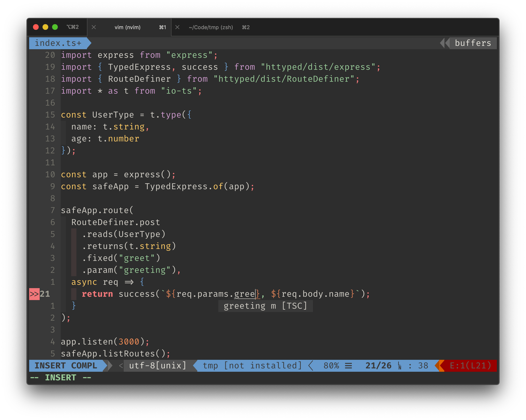Close the vim (nvim) terminal tab
Viewport: 526px width, 420px height.
94,27
